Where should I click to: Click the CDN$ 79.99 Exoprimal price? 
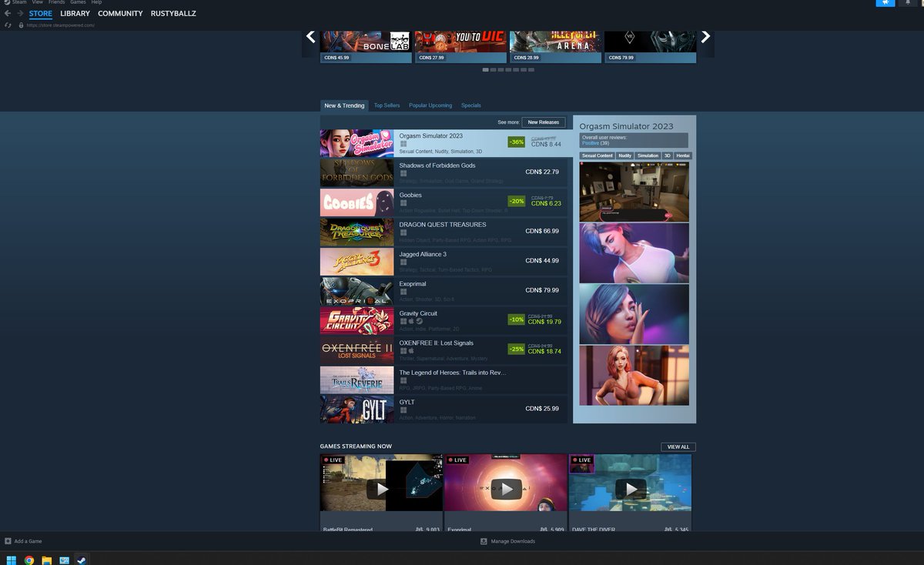point(542,290)
